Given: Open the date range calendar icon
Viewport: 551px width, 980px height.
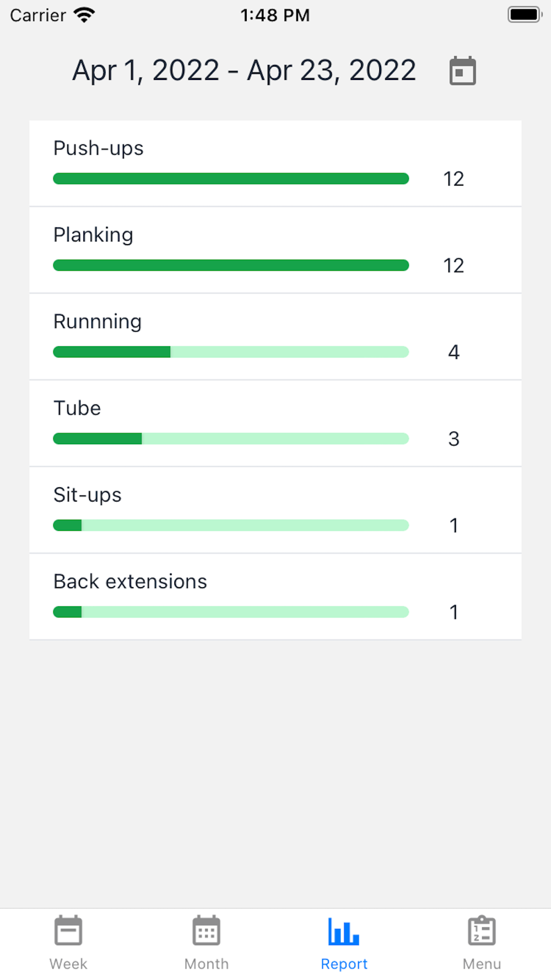Looking at the screenshot, I should pyautogui.click(x=462, y=71).
